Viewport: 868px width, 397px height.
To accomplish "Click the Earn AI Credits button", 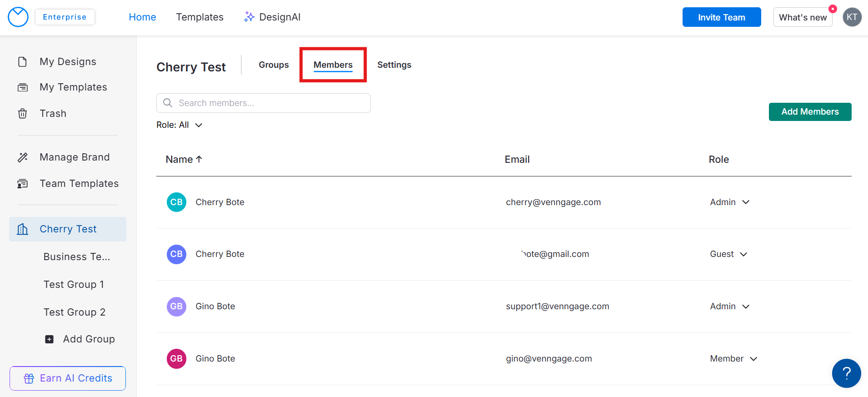I will pyautogui.click(x=68, y=378).
